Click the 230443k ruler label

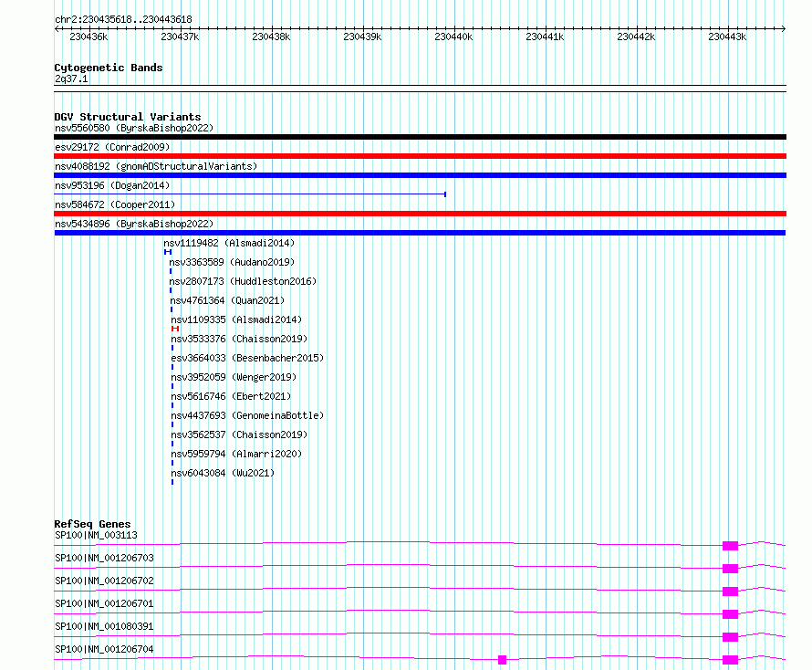[727, 37]
